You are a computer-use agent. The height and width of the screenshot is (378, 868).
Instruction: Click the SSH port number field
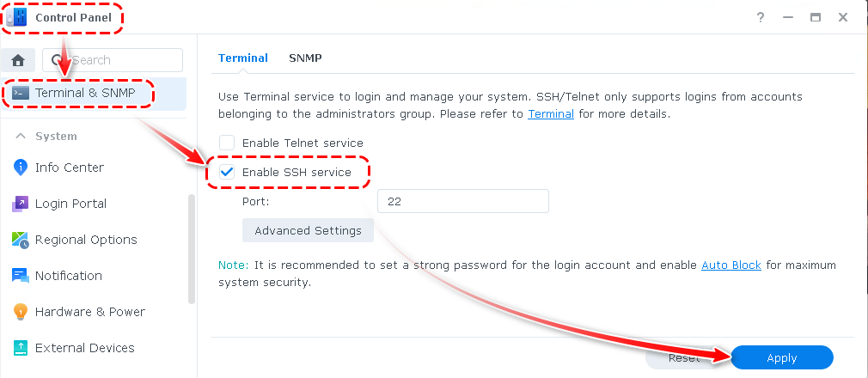point(462,201)
